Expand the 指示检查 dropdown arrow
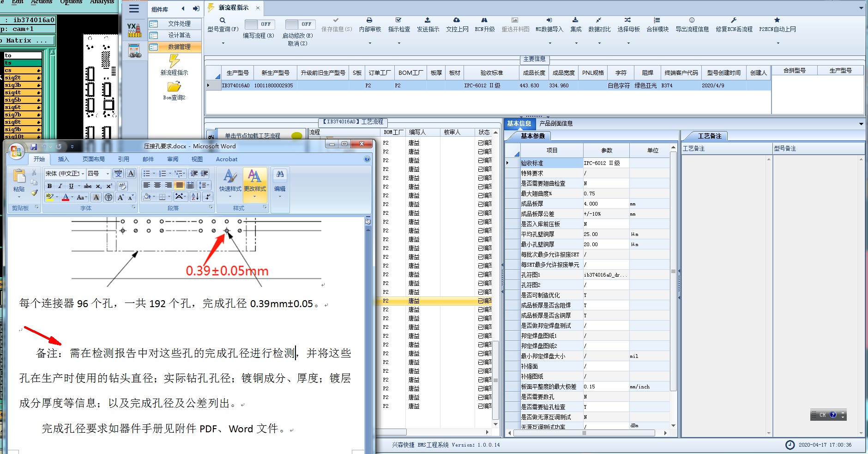 399,43
